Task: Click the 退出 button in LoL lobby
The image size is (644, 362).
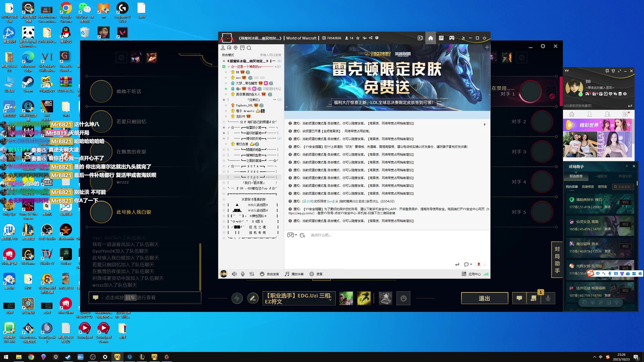Action: [484, 298]
